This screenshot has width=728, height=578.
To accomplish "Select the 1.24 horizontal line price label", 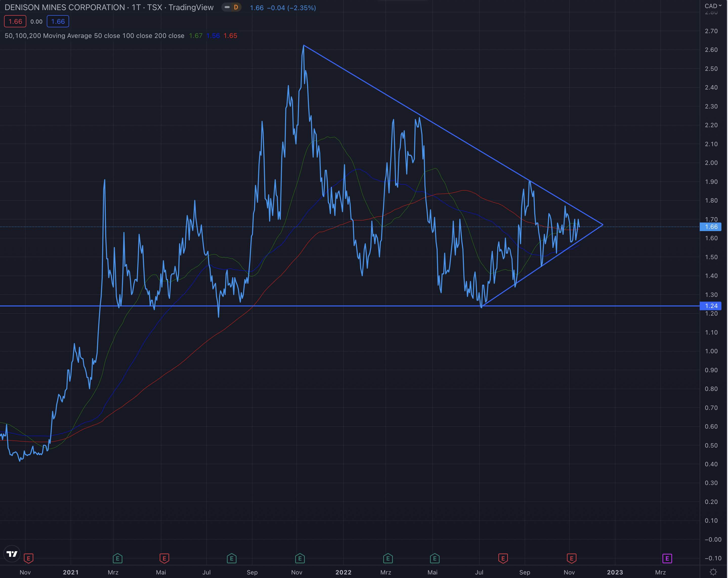I will tap(711, 306).
